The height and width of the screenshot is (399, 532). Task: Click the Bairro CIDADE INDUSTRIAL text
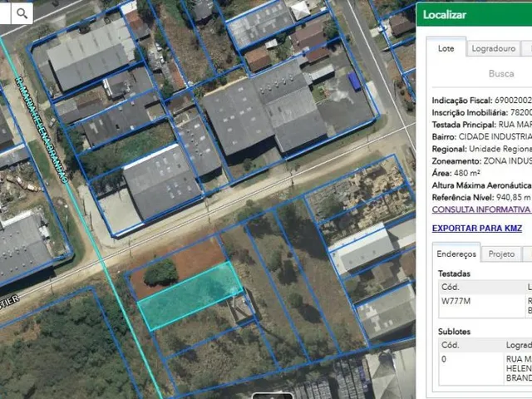click(x=482, y=136)
